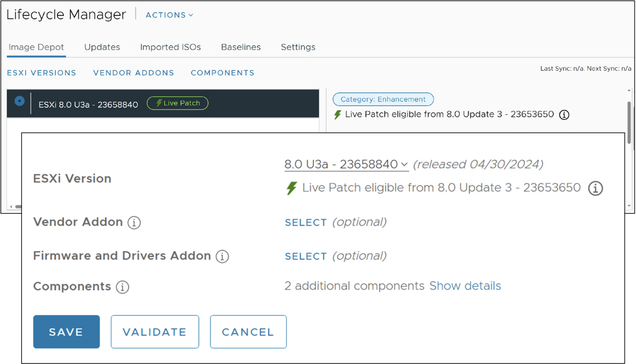Click the lightning bolt Live Patch badge
The height and width of the screenshot is (364, 636).
177,103
